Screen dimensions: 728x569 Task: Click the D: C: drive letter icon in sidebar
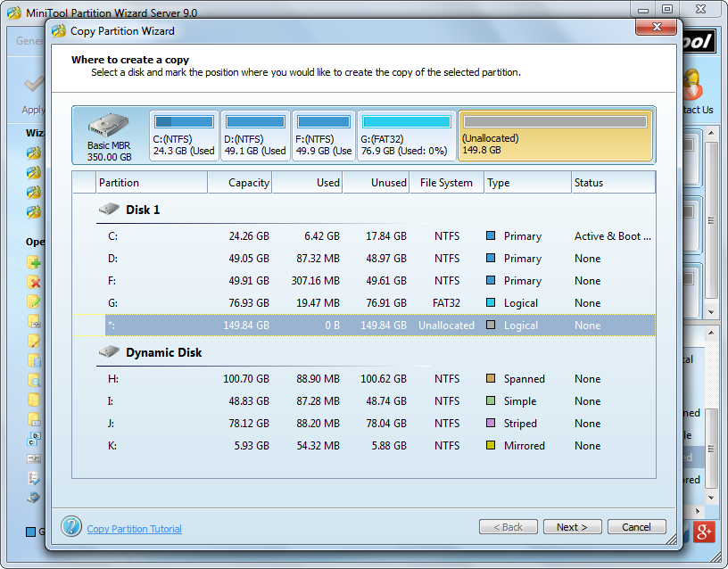(34, 439)
